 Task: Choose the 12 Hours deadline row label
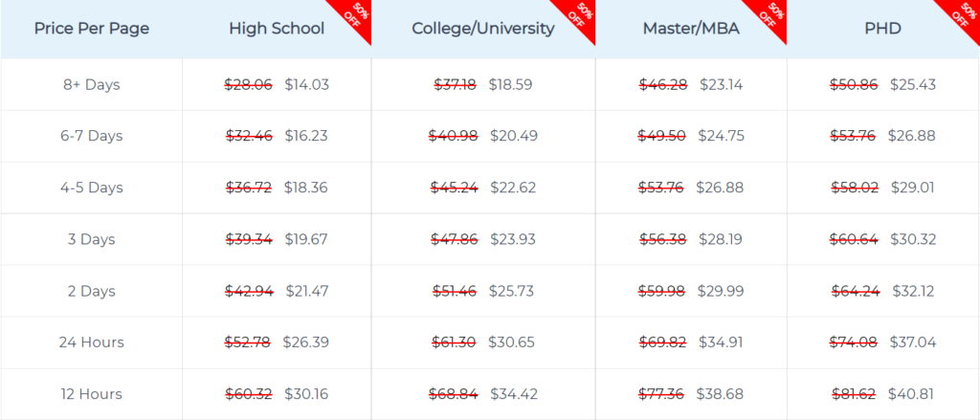click(x=92, y=394)
